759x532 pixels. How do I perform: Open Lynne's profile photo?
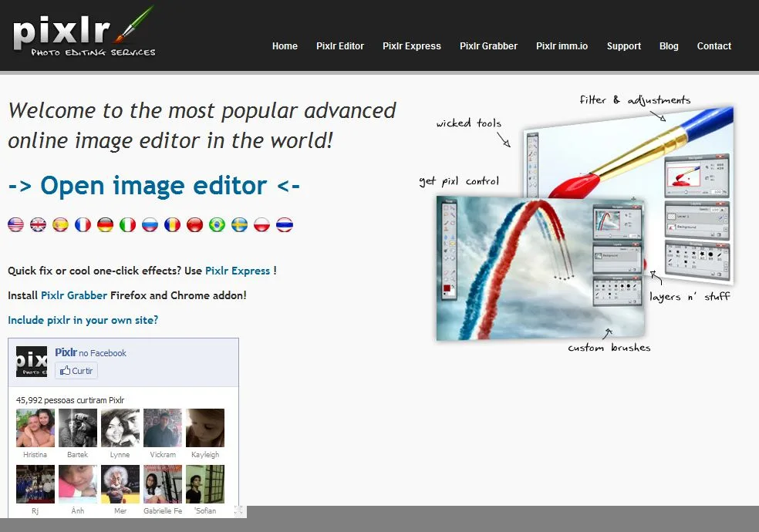pyautogui.click(x=120, y=428)
